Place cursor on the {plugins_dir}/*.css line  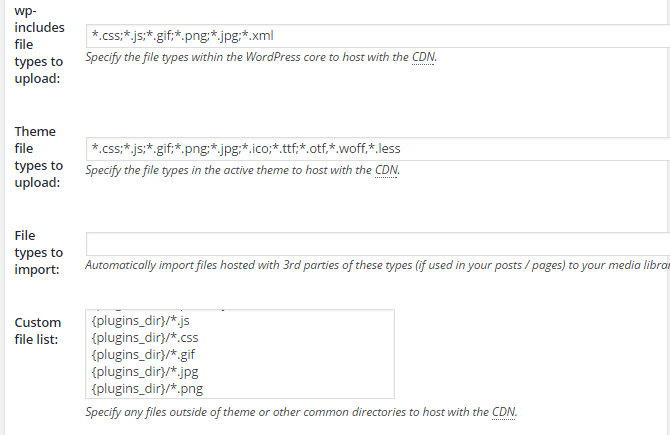[x=145, y=338]
